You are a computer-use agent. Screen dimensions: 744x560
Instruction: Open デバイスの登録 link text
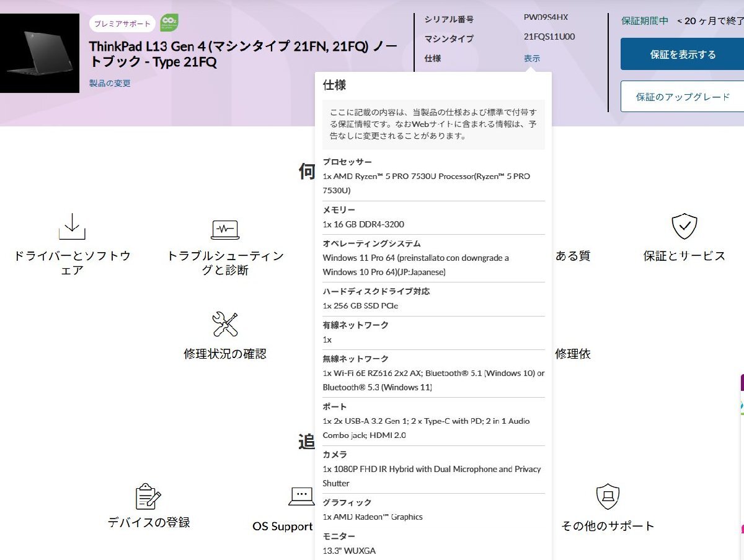(149, 522)
